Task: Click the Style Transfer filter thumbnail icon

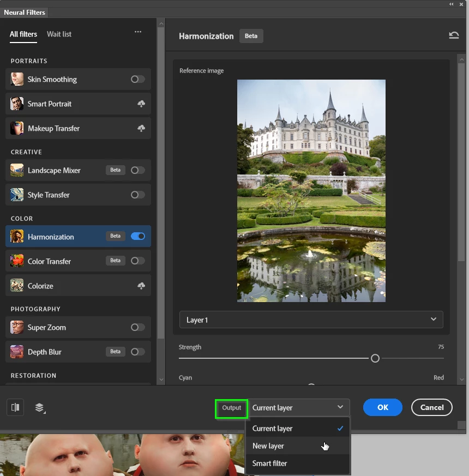Action: [x=17, y=195]
